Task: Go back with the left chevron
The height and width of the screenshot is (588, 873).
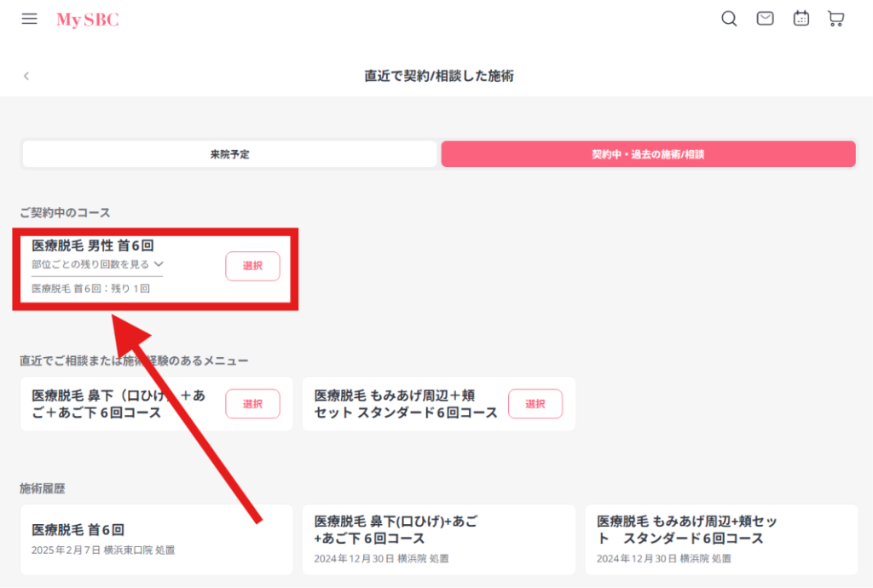Action: 26,76
